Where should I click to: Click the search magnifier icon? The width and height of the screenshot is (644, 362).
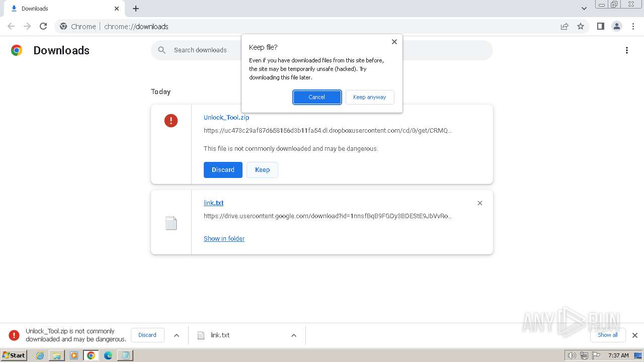coord(162,50)
